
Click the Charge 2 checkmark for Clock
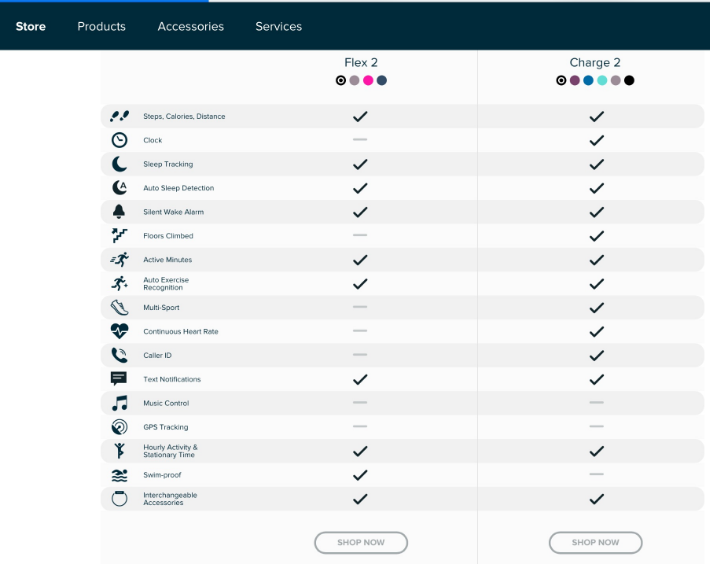(596, 140)
